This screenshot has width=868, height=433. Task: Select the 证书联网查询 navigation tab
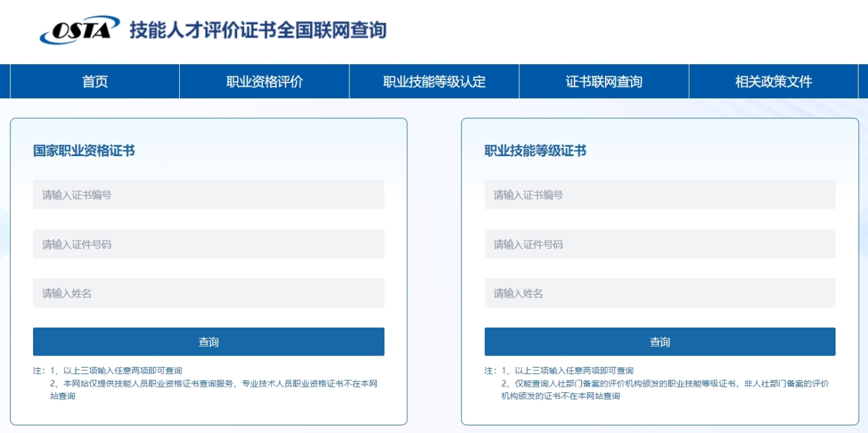[x=604, y=81]
